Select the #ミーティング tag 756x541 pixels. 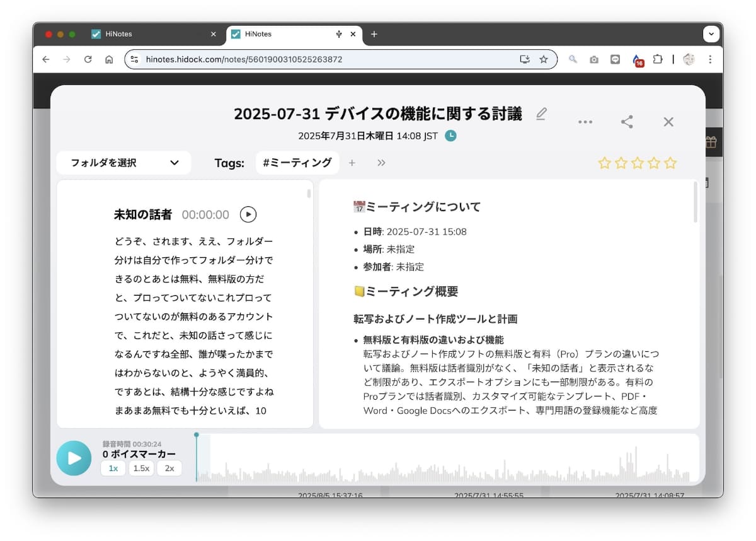pyautogui.click(x=297, y=163)
